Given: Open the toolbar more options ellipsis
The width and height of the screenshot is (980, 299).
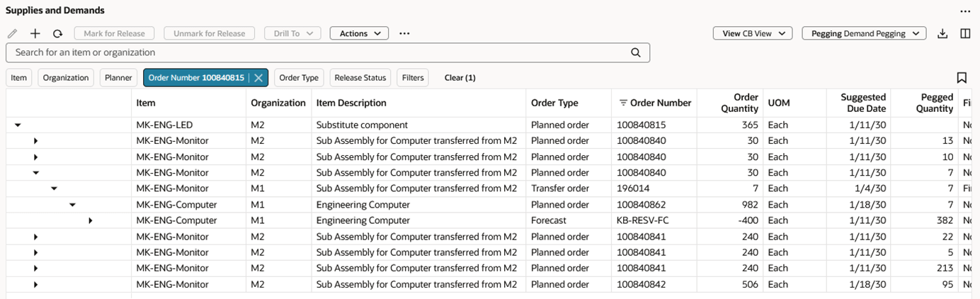Looking at the screenshot, I should tap(404, 33).
